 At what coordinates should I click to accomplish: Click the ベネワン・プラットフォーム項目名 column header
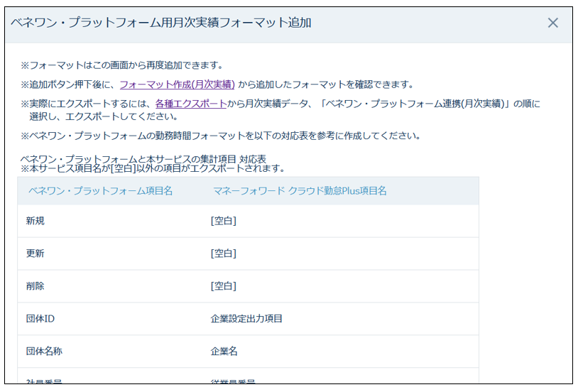point(101,190)
